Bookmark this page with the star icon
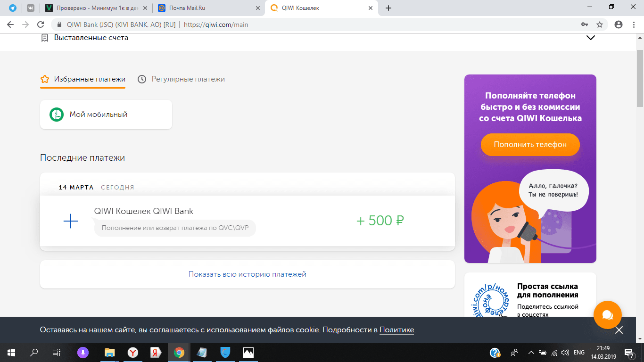This screenshot has height=362, width=644. point(600,25)
